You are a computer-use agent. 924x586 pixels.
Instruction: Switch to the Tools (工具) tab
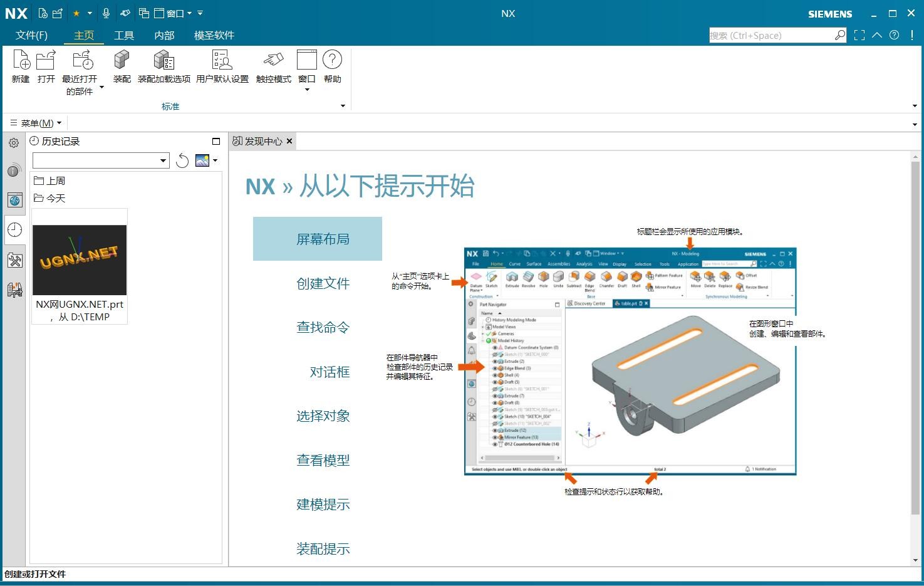tap(124, 35)
